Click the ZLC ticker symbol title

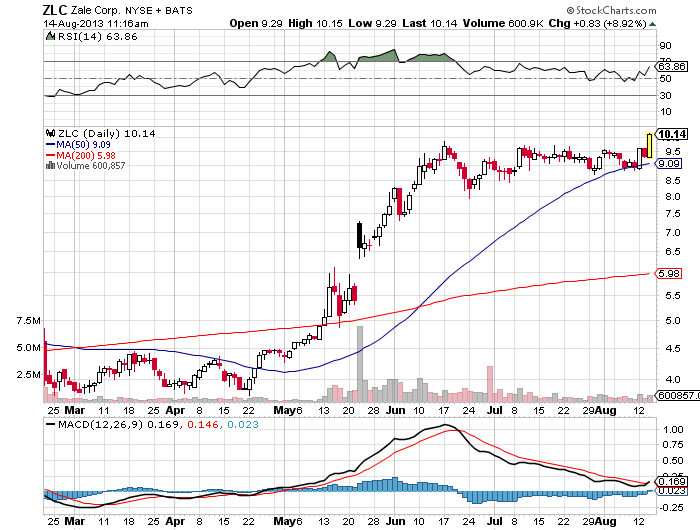(55, 10)
